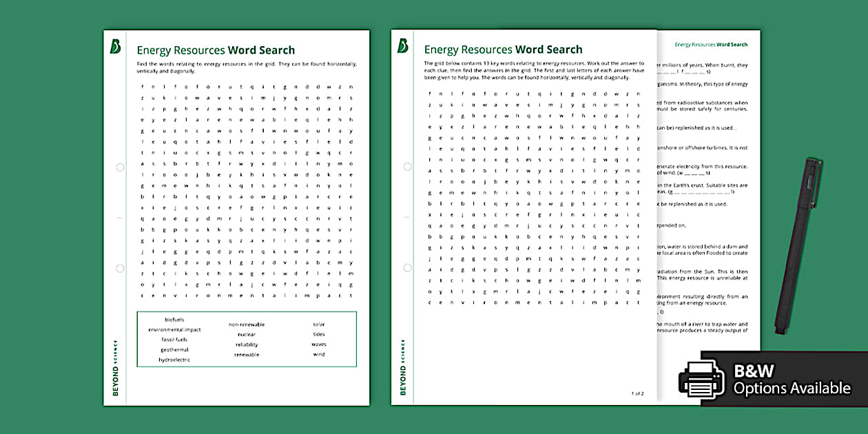Click 'waves' in the word list
The image size is (868, 434).
(x=319, y=344)
